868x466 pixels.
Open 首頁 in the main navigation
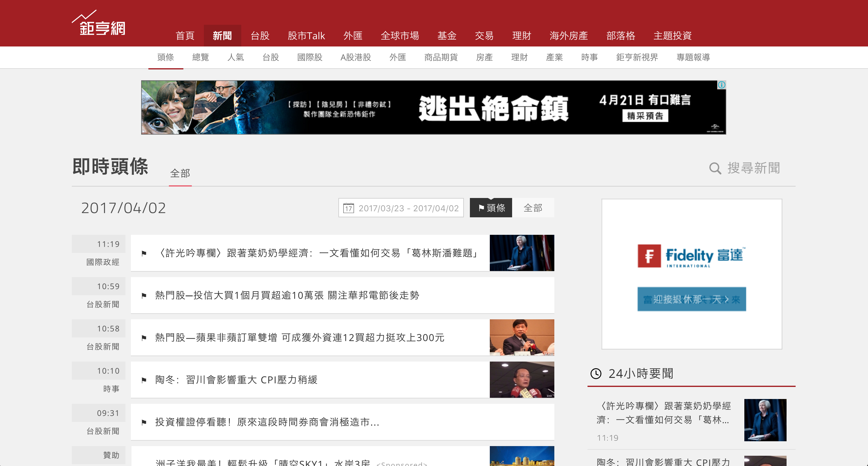pos(185,35)
